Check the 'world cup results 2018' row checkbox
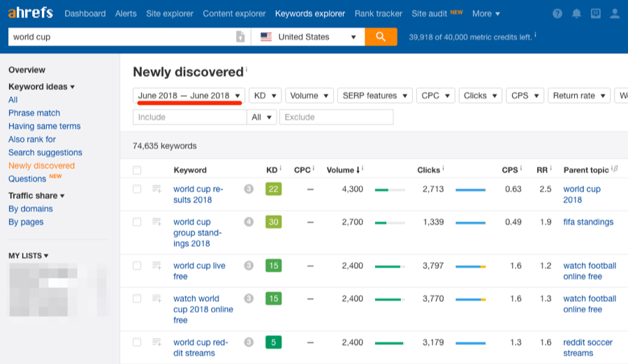 pyautogui.click(x=137, y=189)
